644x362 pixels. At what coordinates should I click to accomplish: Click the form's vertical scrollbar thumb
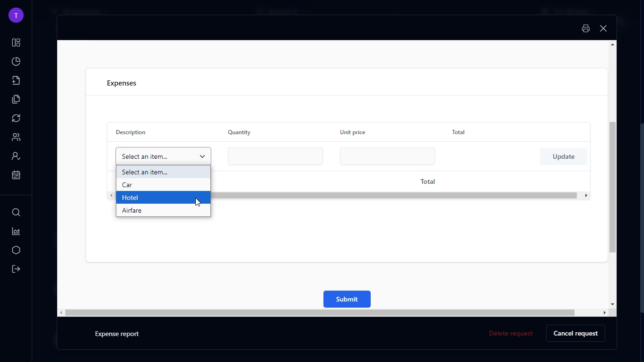[x=612, y=187]
